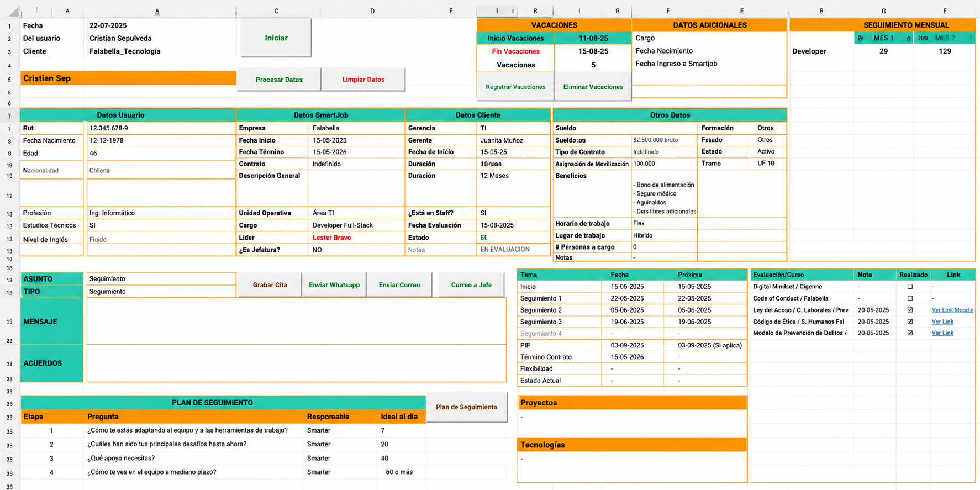Uncheck Realizado for Ley del Acoso course
The image size is (980, 490).
pyautogui.click(x=910, y=310)
